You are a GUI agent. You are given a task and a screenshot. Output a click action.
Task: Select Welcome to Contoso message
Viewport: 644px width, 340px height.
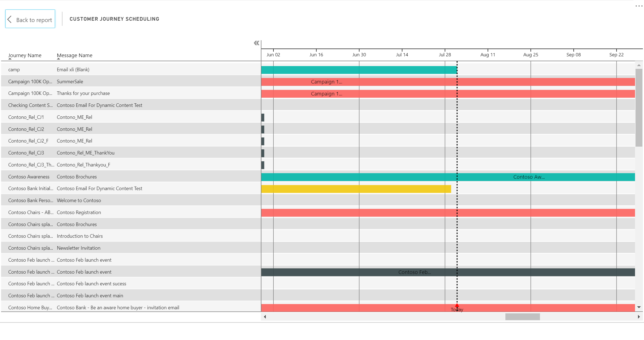(79, 200)
